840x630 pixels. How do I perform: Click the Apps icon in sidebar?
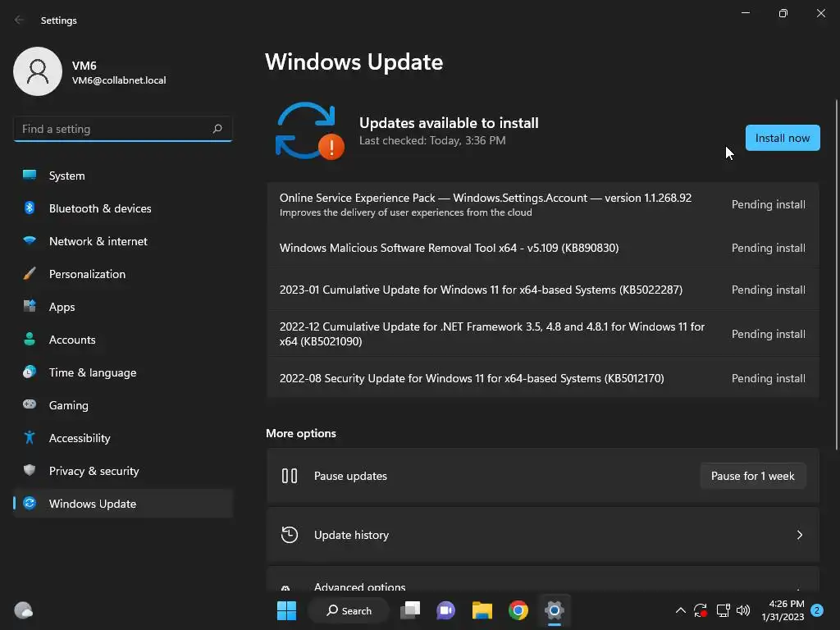point(30,307)
